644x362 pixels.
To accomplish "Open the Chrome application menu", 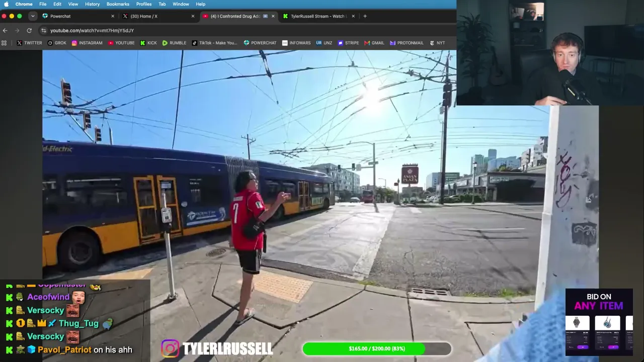I will coord(24,4).
